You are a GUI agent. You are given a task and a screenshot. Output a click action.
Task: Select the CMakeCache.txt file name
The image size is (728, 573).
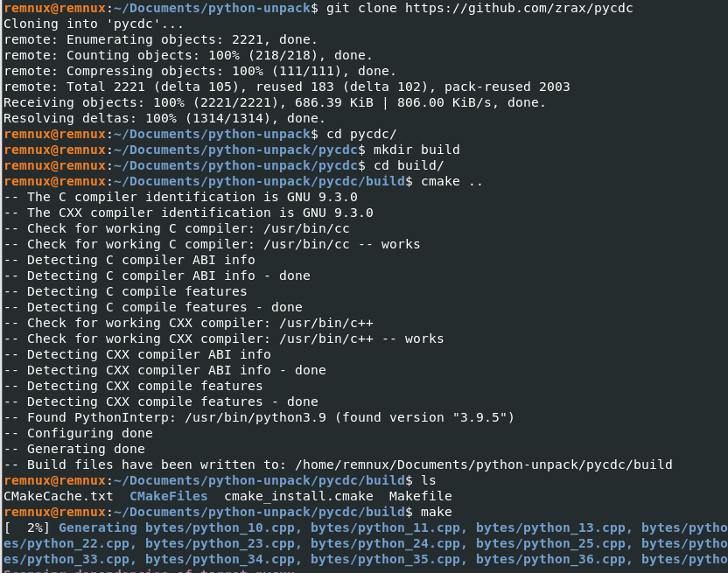[x=59, y=496]
